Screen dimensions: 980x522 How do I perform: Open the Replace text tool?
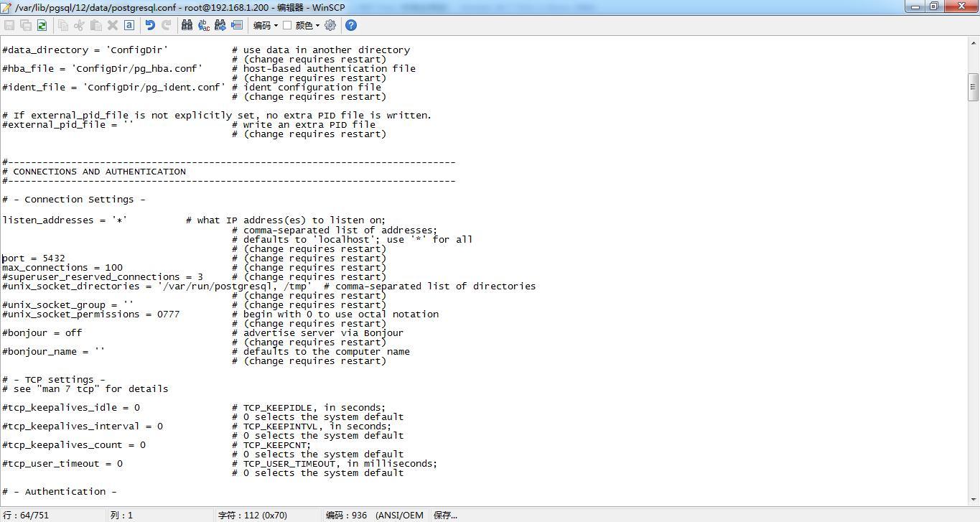[204, 25]
